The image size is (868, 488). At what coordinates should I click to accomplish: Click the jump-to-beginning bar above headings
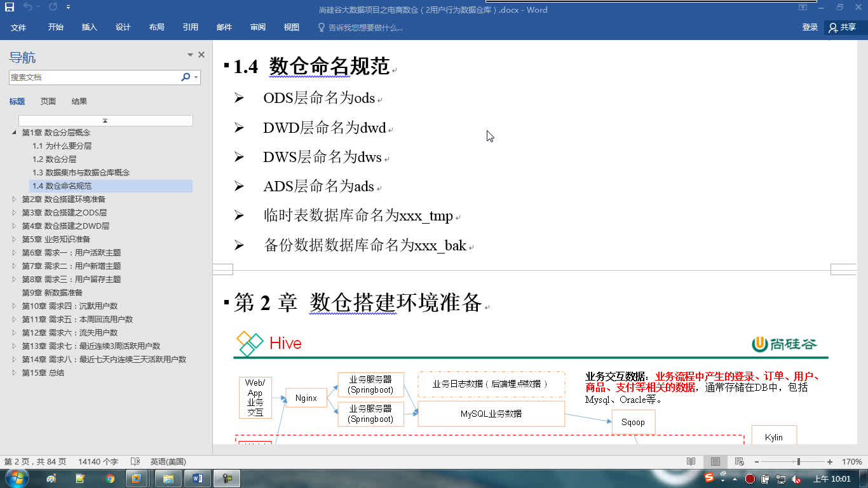pos(105,120)
